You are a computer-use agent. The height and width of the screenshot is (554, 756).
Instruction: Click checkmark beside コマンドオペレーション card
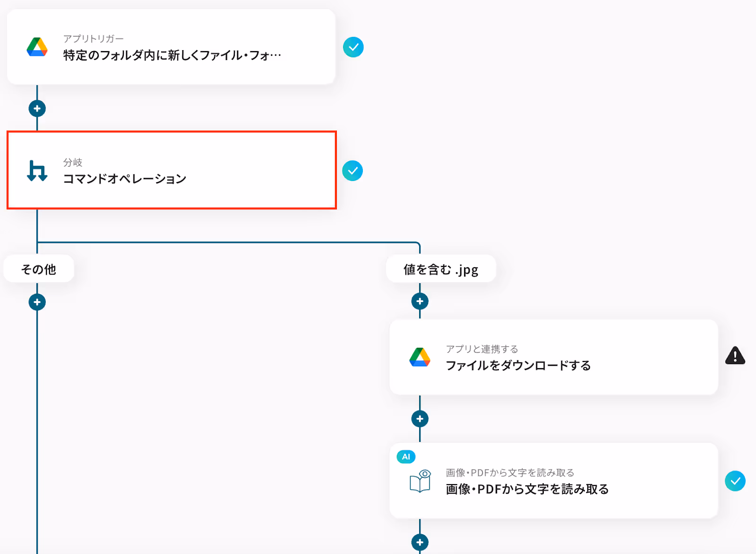(x=352, y=171)
